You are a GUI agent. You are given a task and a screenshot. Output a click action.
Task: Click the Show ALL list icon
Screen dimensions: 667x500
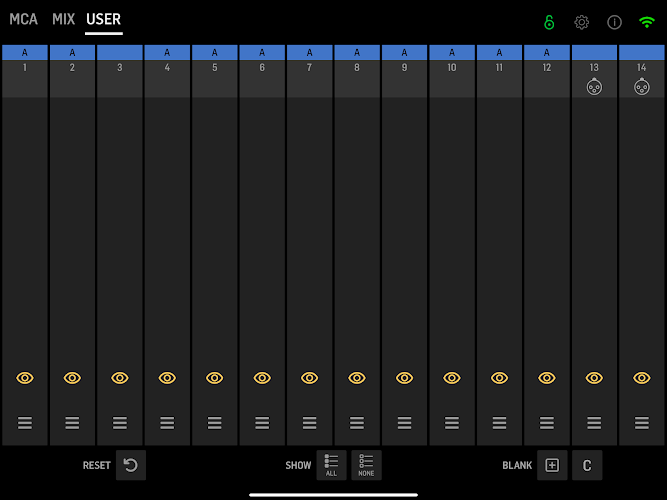tap(331, 465)
